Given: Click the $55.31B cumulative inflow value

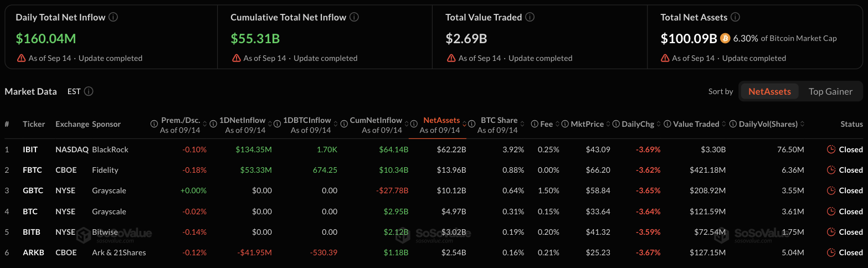Looking at the screenshot, I should pyautogui.click(x=255, y=38).
